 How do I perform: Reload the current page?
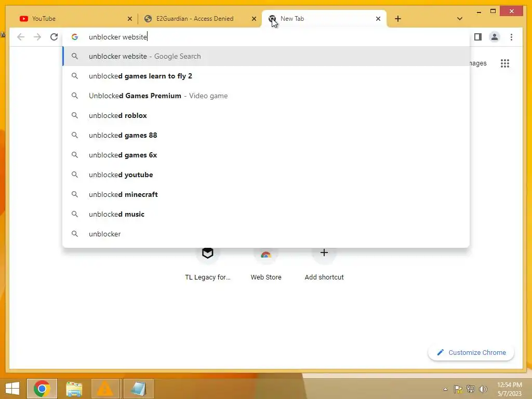click(54, 37)
